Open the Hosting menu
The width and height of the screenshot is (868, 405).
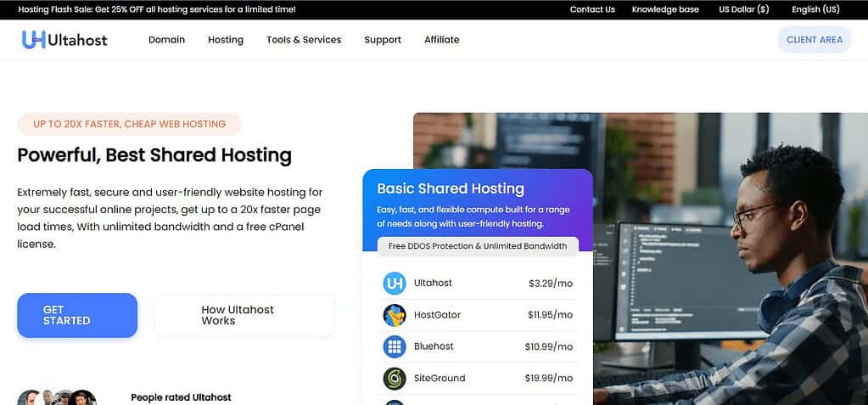pos(226,40)
